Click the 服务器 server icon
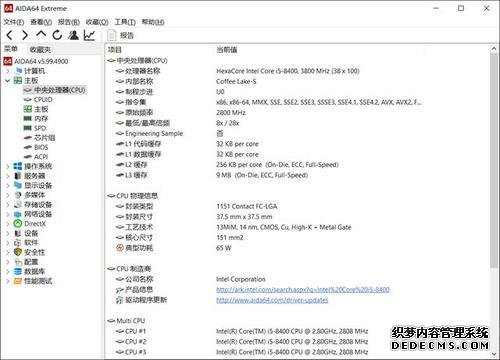The height and width of the screenshot is (360, 500). 18,176
